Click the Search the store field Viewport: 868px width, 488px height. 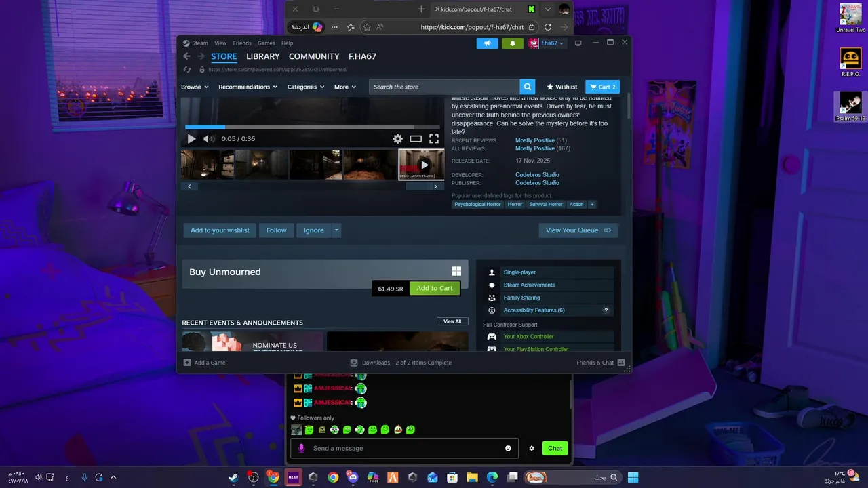(445, 87)
